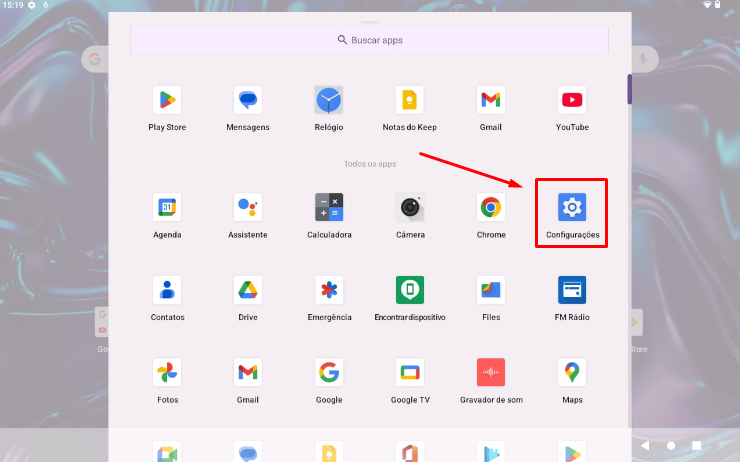
Task: Tap the Android back navigation button
Action: (x=645, y=445)
